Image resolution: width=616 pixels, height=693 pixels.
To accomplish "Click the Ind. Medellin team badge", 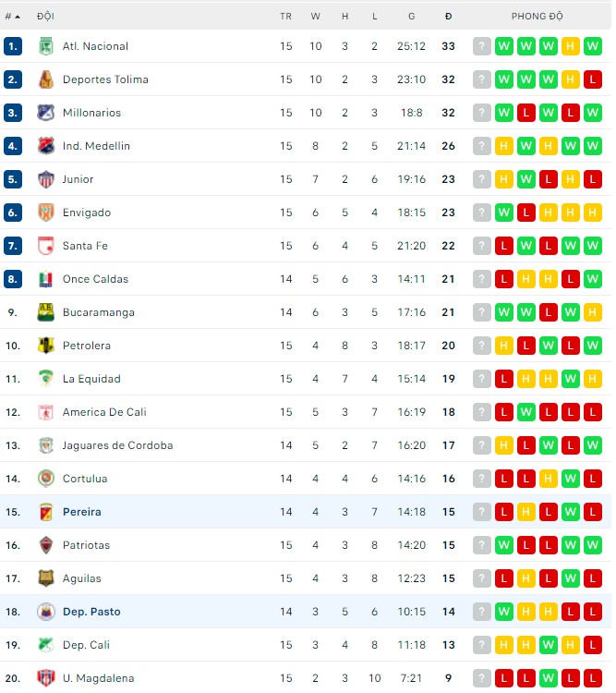I will (45, 146).
